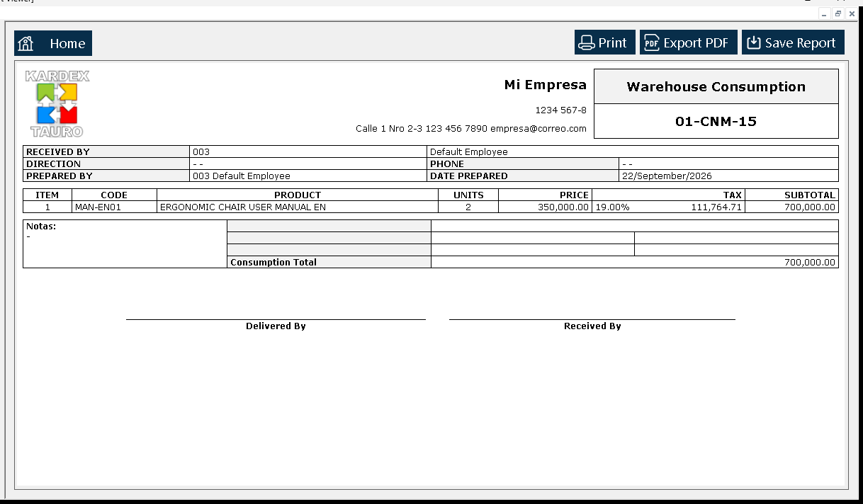Print the consumption report

pos(604,42)
